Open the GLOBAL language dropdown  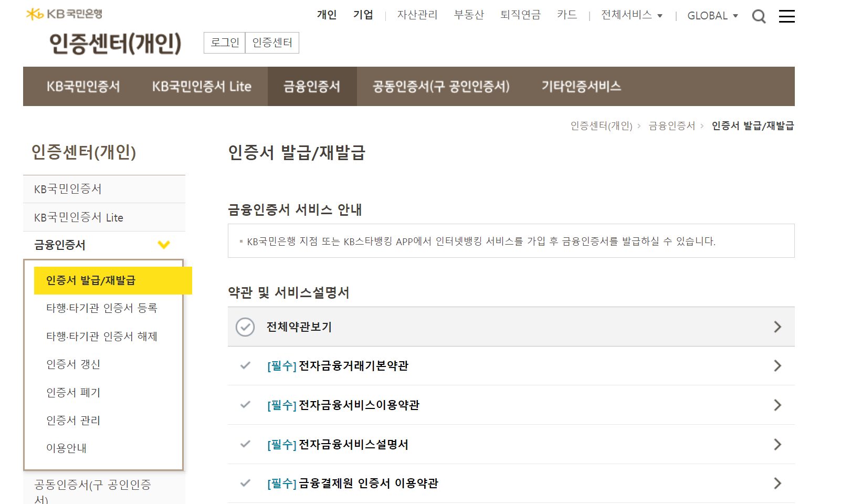[712, 16]
